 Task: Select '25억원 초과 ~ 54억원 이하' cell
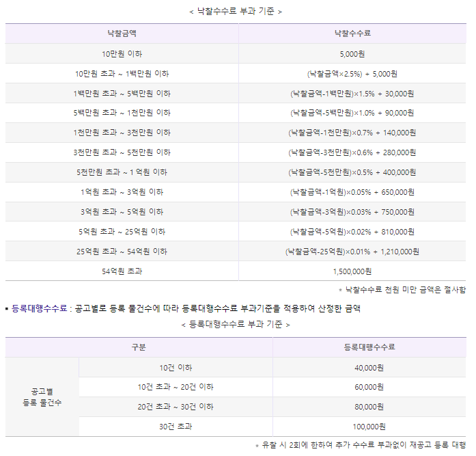(122, 251)
